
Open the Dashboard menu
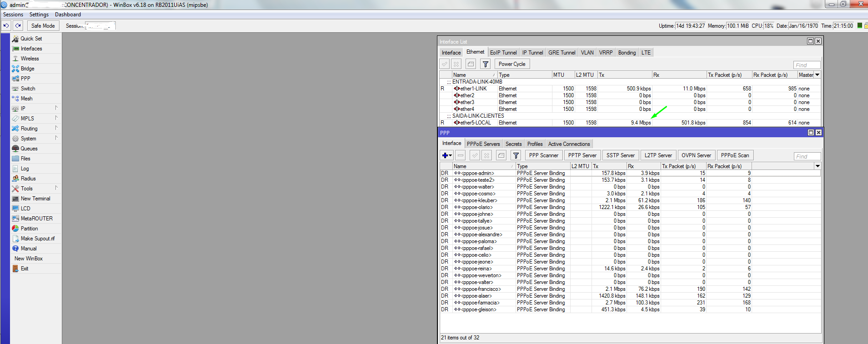pos(68,15)
